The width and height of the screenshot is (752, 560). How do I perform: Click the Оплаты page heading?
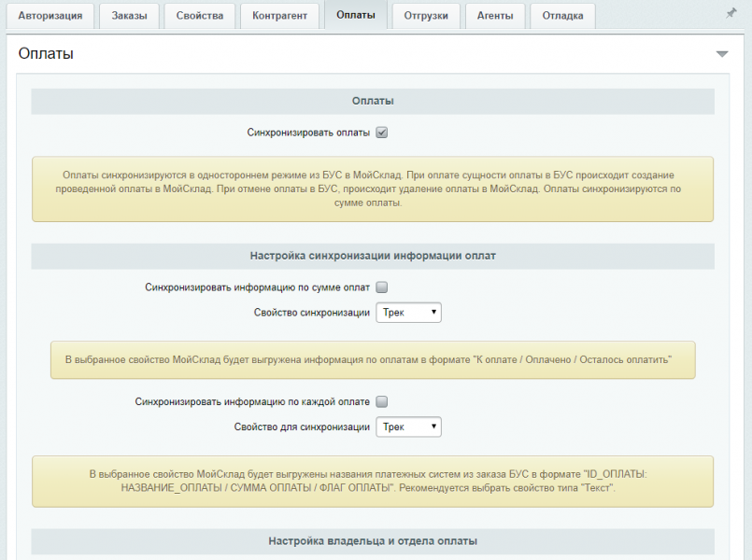pyautogui.click(x=46, y=53)
